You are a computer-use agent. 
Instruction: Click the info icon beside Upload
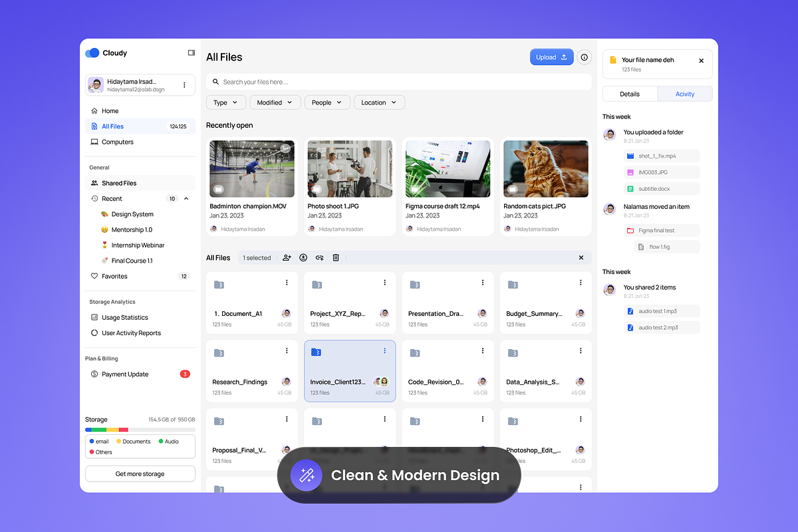click(x=585, y=57)
